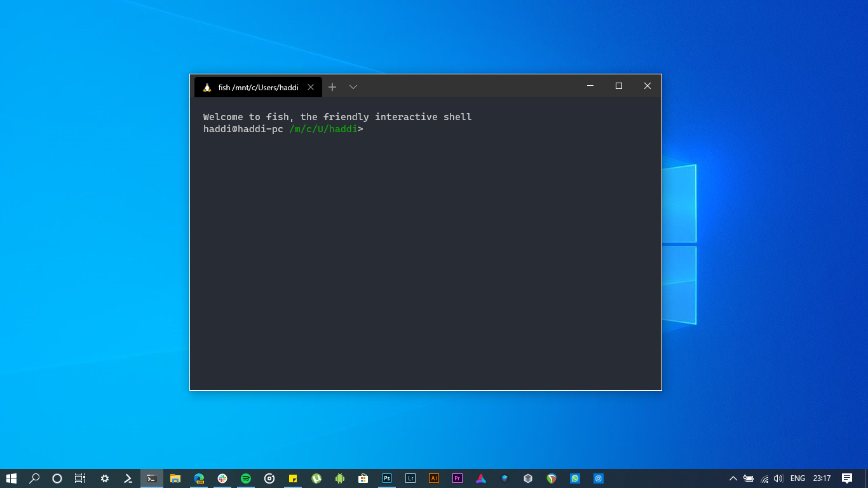Expand hidden system tray icons

(733, 478)
